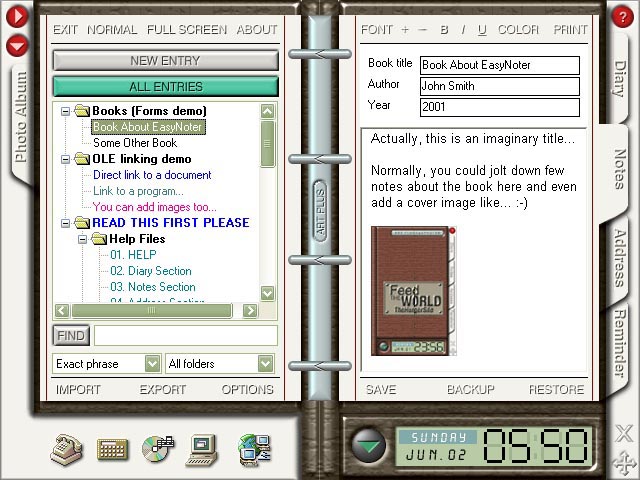Open the COLOR text picker

[x=517, y=30]
